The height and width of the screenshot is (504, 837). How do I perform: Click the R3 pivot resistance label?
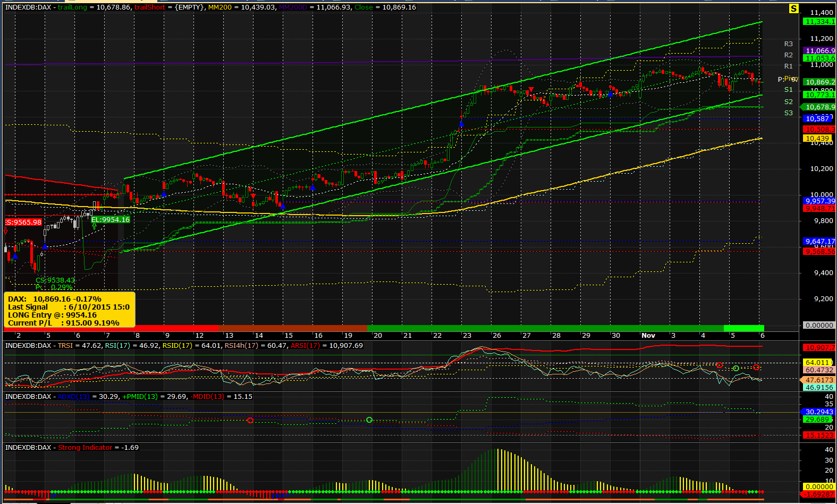pyautogui.click(x=789, y=44)
